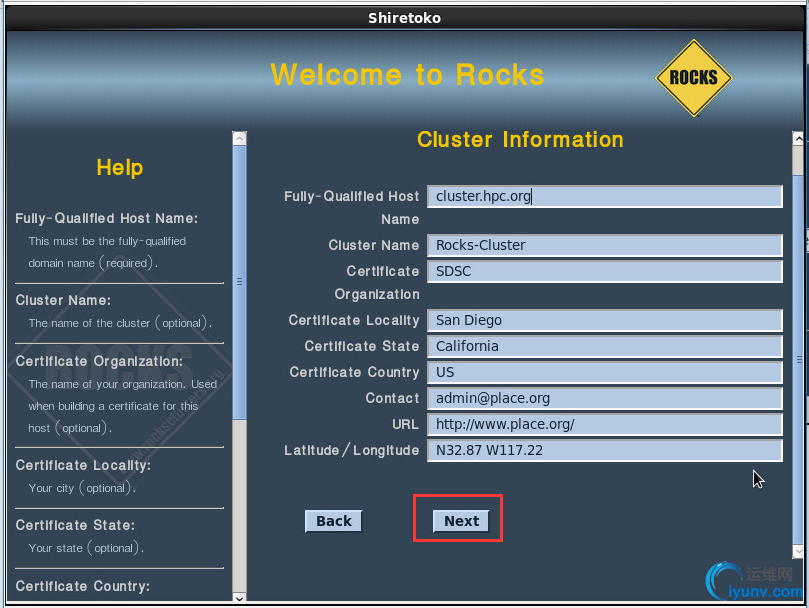Edit the Certificate Organization field containing SDSC
This screenshot has width=809, height=608.
(605, 271)
